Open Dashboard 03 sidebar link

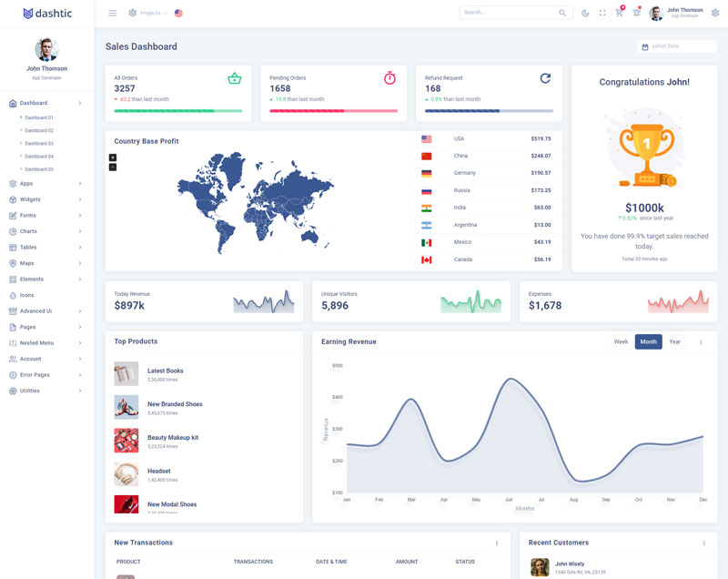pyautogui.click(x=39, y=143)
